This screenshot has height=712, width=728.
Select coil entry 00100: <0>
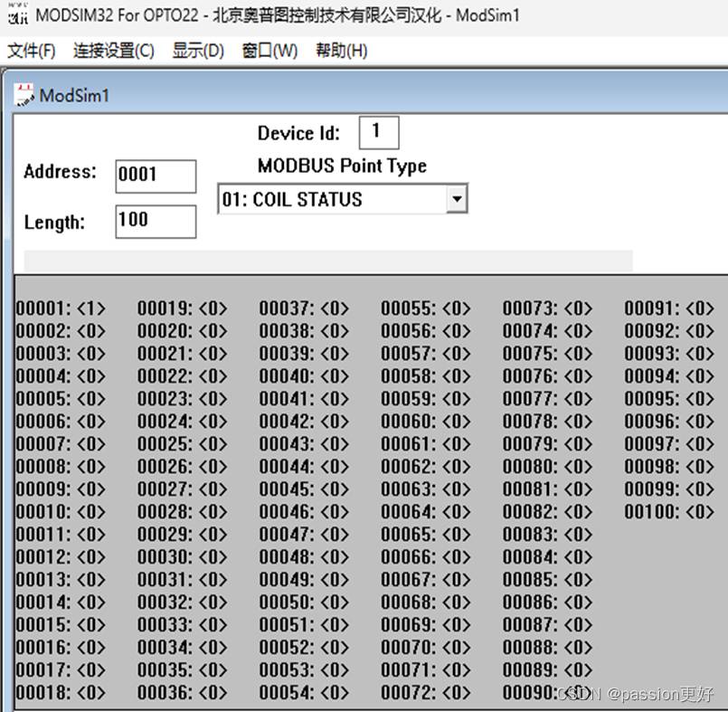(x=669, y=512)
